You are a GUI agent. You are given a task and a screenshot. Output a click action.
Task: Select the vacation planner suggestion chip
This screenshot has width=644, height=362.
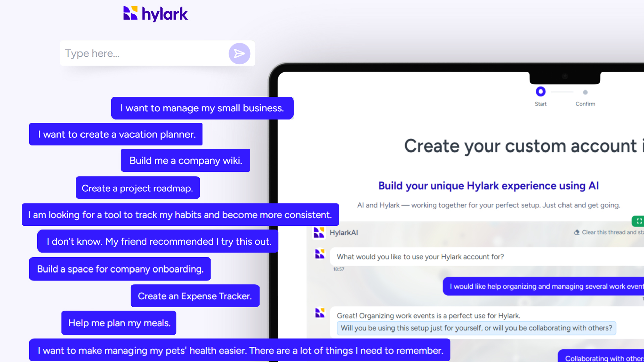click(x=116, y=134)
